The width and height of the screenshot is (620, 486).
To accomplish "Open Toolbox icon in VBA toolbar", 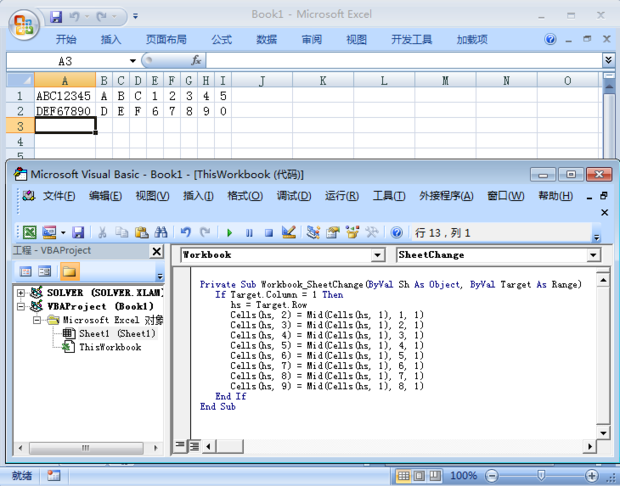I will click(x=371, y=233).
